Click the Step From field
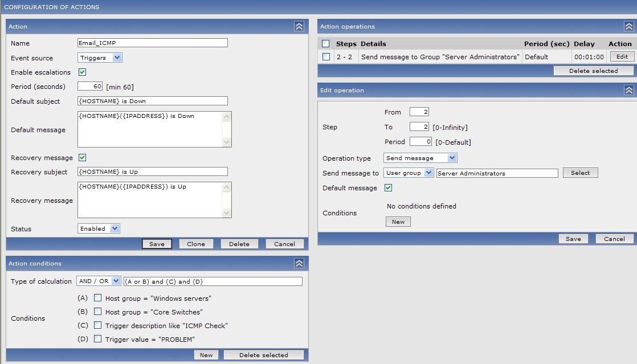Image resolution: width=637 pixels, height=364 pixels. (419, 112)
